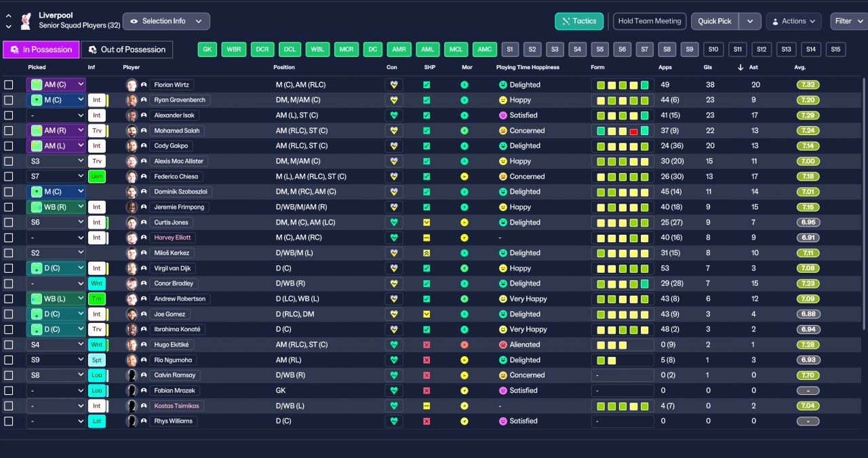The image size is (868, 458).
Task: Click Virgil van Dijk's person icon
Action: click(x=144, y=269)
